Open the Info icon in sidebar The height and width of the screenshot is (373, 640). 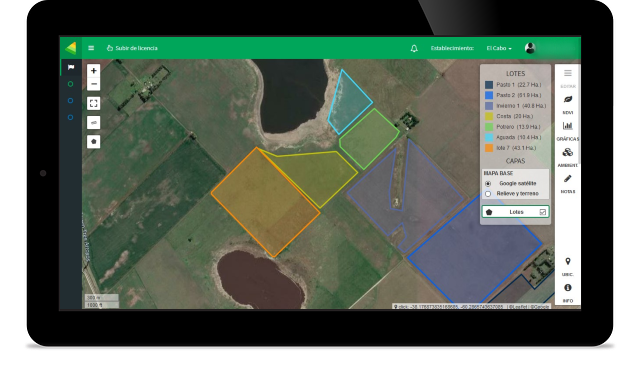[567, 288]
